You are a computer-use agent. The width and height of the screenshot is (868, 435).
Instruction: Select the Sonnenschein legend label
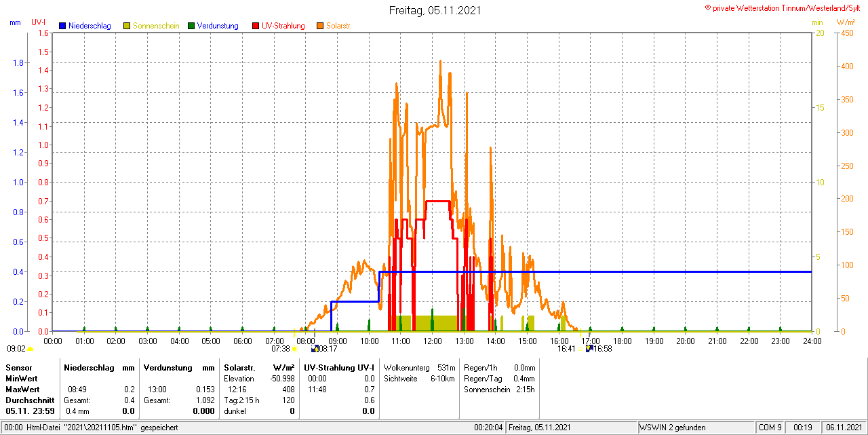click(x=156, y=26)
